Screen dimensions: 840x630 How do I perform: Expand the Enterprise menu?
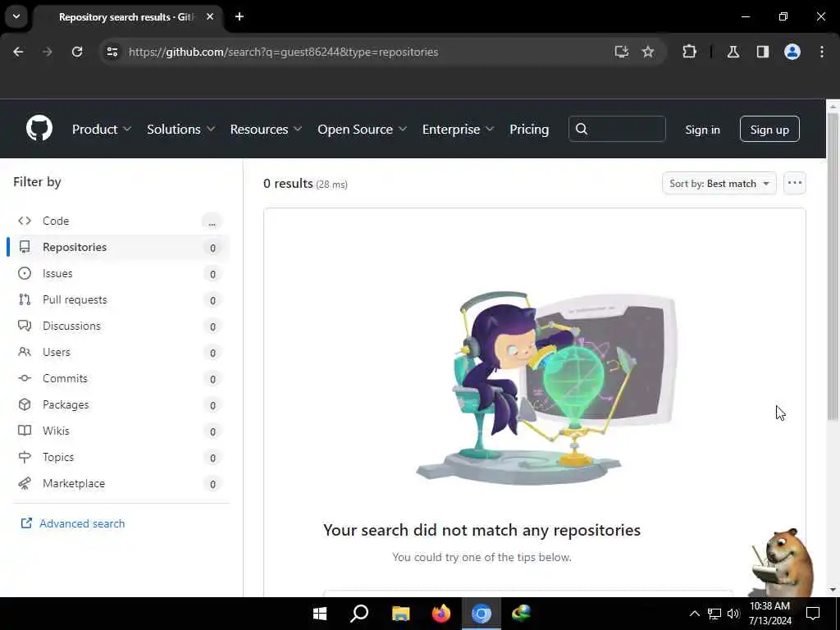(x=458, y=129)
